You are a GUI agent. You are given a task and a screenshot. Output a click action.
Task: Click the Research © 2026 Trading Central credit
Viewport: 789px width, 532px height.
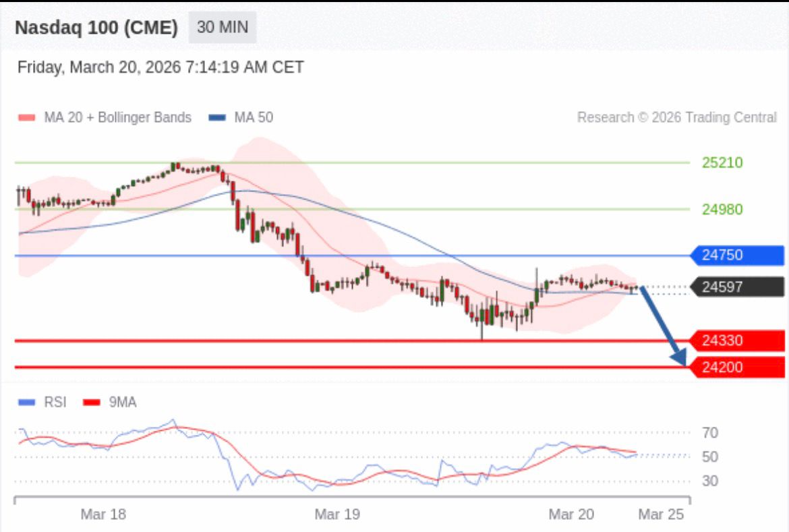coord(676,117)
